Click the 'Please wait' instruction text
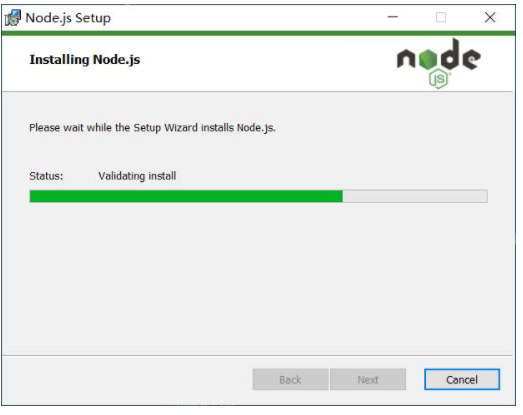This screenshot has height=415, width=523. click(x=152, y=127)
